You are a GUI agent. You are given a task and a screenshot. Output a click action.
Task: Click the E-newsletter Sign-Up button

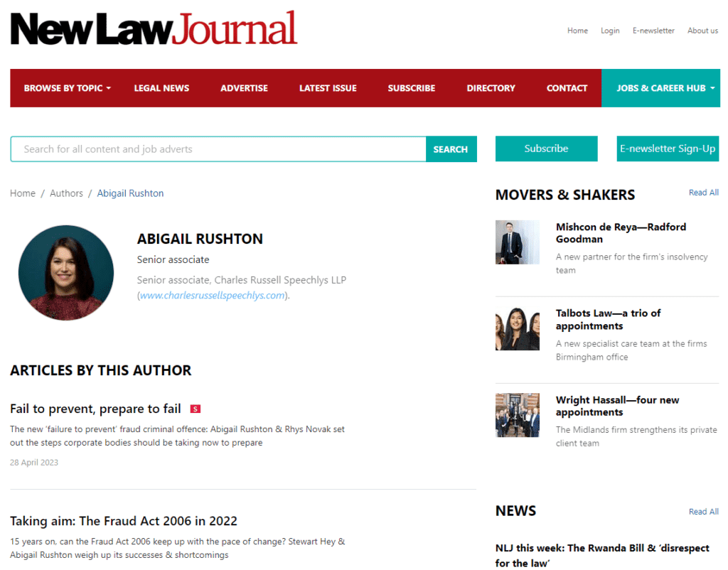668,149
